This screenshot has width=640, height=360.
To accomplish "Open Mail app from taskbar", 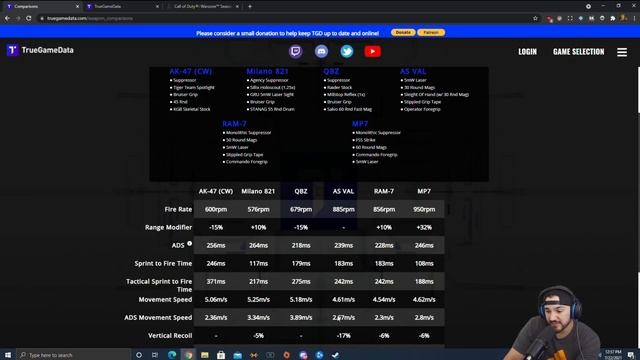I will click(x=237, y=355).
